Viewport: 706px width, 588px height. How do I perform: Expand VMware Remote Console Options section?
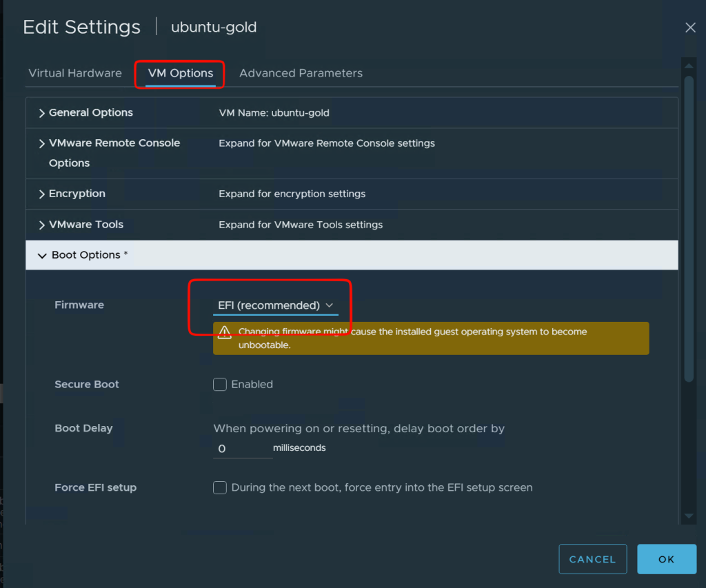coord(41,143)
